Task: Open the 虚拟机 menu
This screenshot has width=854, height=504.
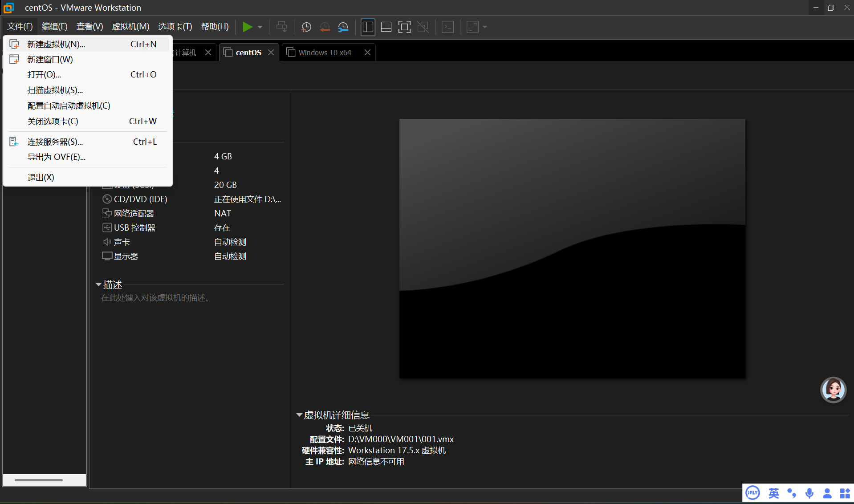Action: [131, 27]
